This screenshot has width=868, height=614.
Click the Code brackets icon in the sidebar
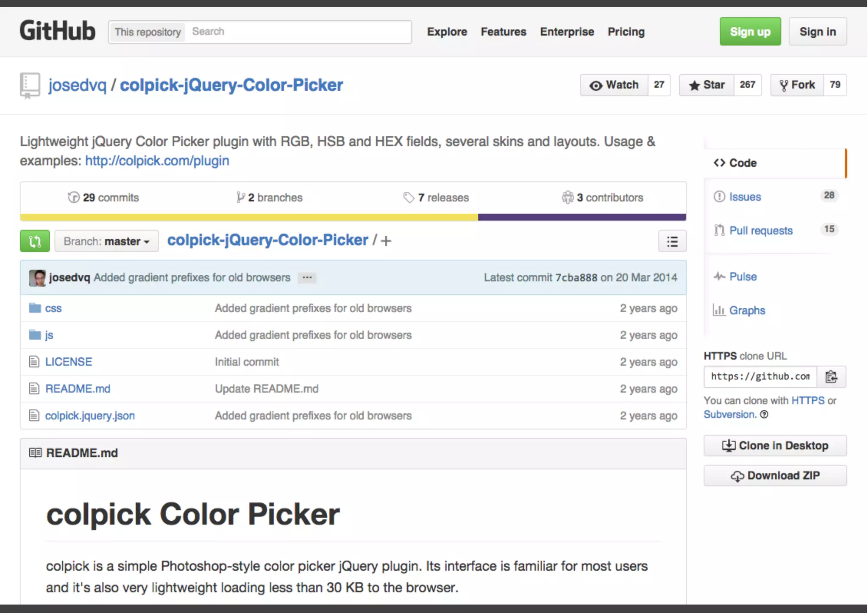(x=719, y=163)
